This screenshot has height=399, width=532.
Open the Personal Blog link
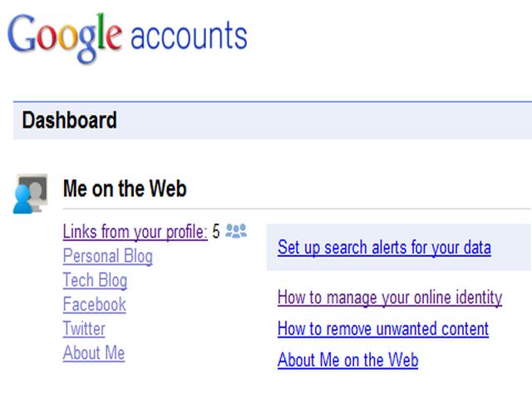pyautogui.click(x=107, y=256)
